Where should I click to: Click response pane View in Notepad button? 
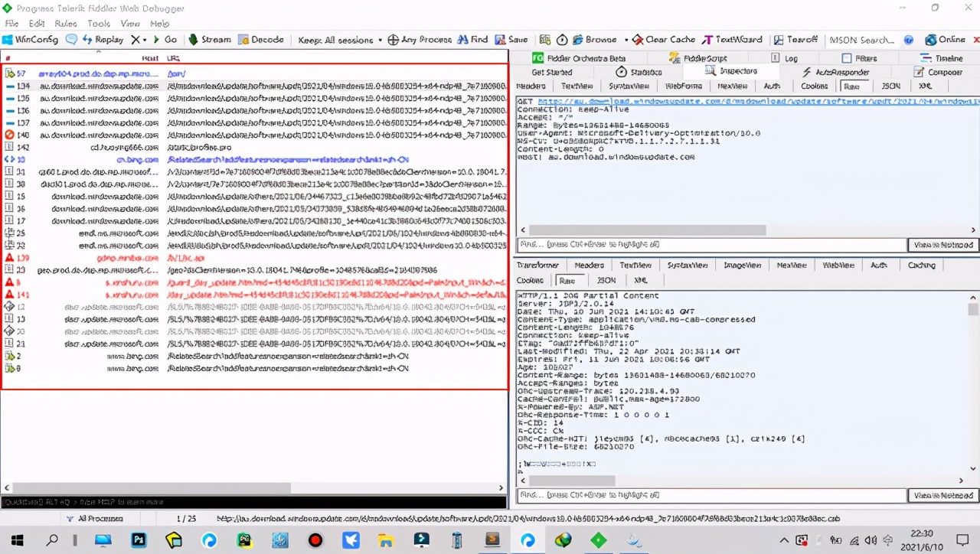(943, 496)
